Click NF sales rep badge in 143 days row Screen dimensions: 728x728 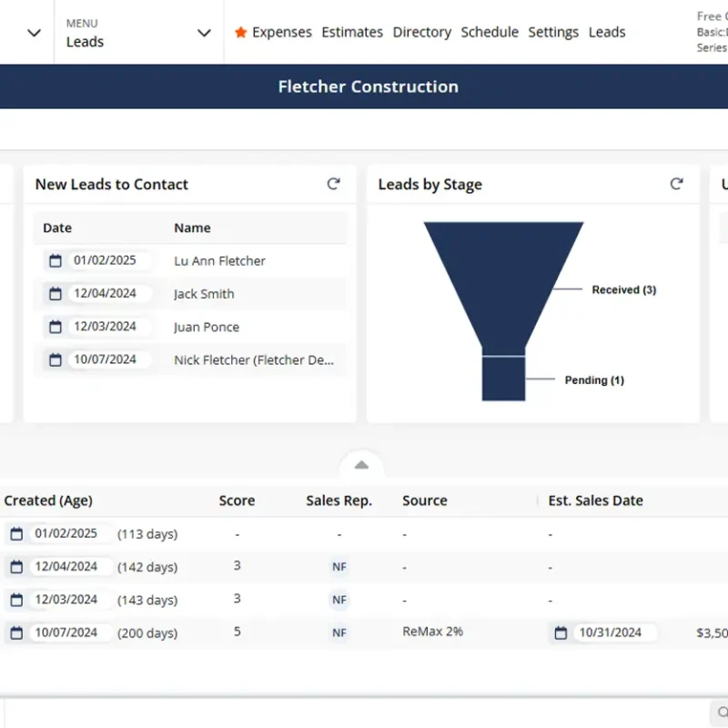click(339, 600)
